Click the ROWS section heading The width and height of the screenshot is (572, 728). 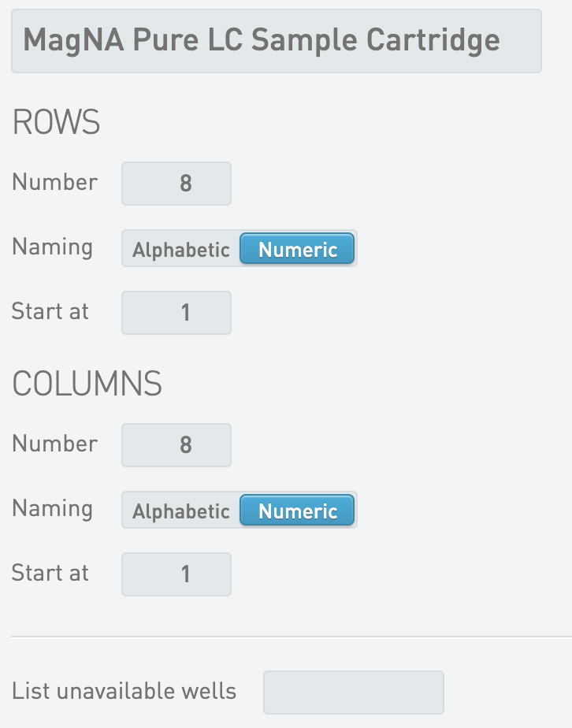click(56, 122)
